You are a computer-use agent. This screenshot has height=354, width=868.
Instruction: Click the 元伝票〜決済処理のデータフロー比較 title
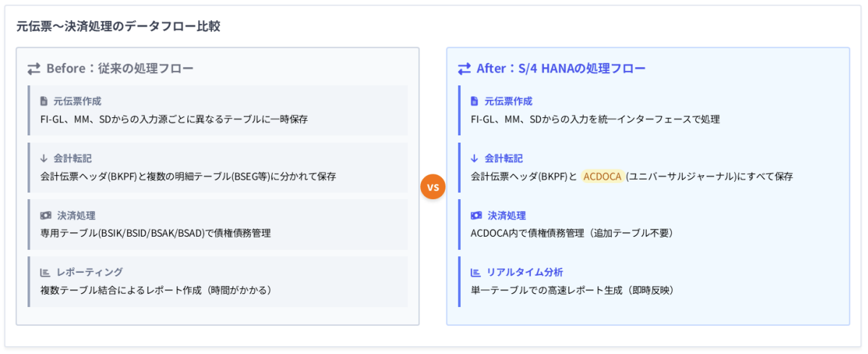click(x=118, y=27)
